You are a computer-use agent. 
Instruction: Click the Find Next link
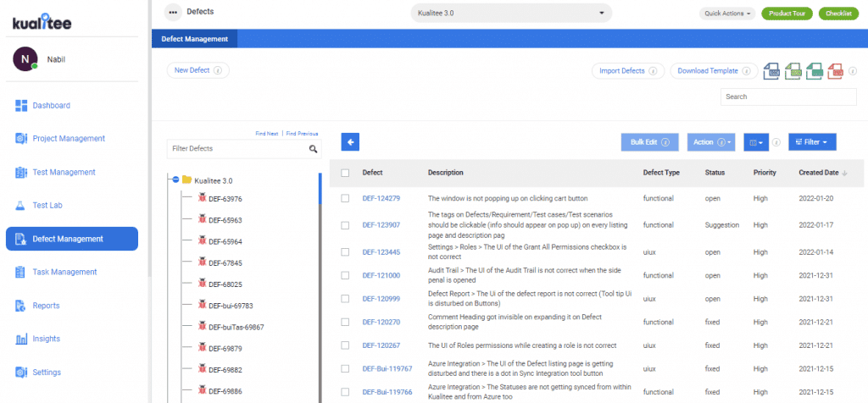[x=267, y=134]
